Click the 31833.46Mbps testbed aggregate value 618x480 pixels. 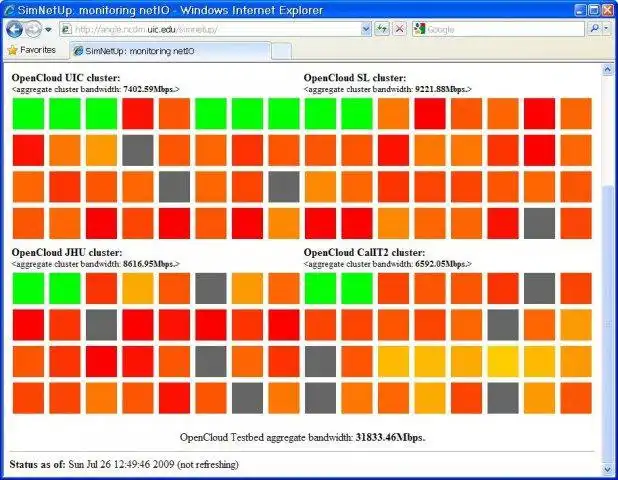click(390, 437)
